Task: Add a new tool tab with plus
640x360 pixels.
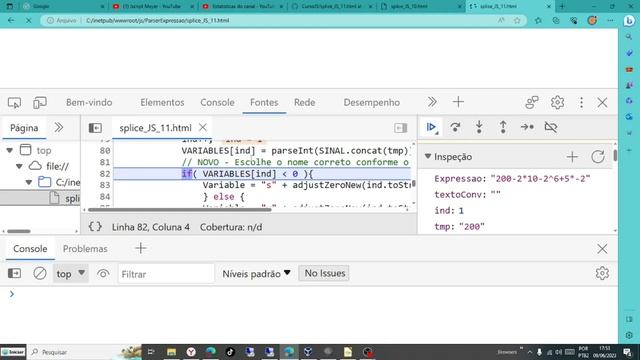Action: coord(458,102)
